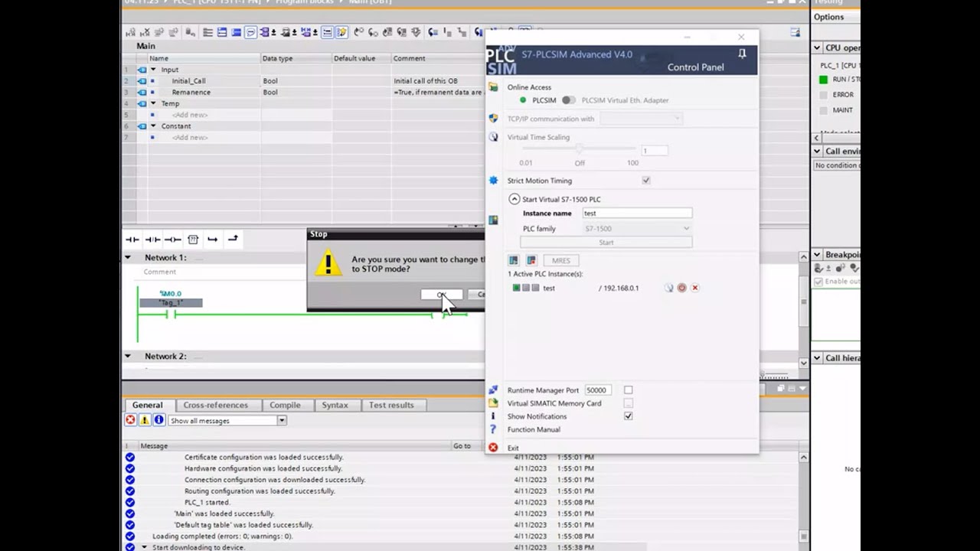Collapse the Breakpoints section
Image resolution: width=980 pixels, height=551 pixels.
pyautogui.click(x=817, y=255)
